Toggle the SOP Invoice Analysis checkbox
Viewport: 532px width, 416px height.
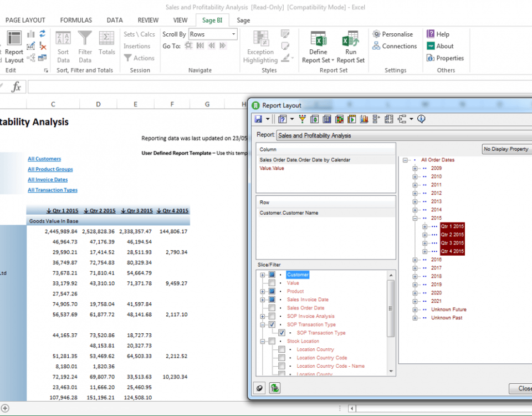tap(272, 316)
